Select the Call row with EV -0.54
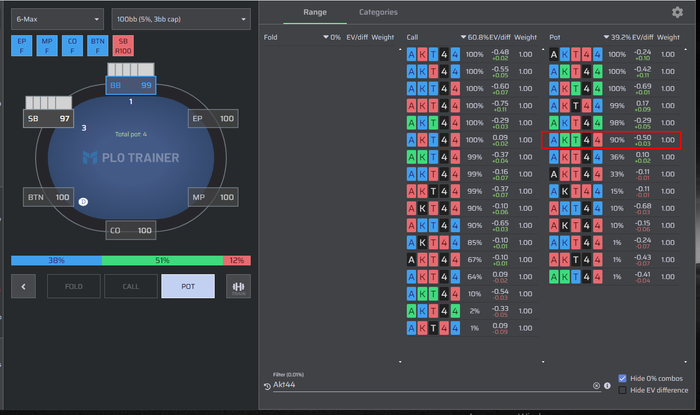Viewport: 700px width, 415px height. pyautogui.click(x=471, y=294)
